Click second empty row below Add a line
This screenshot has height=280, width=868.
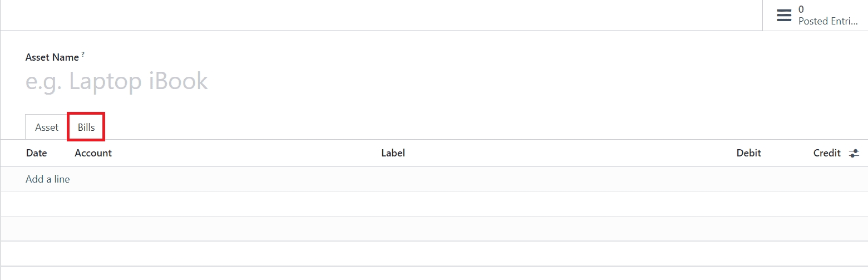click(434, 228)
